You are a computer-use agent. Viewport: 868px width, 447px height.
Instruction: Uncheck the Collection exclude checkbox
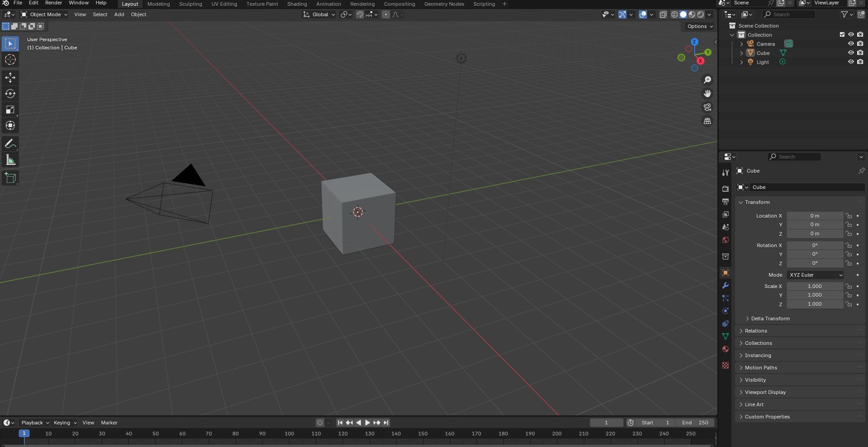click(842, 35)
